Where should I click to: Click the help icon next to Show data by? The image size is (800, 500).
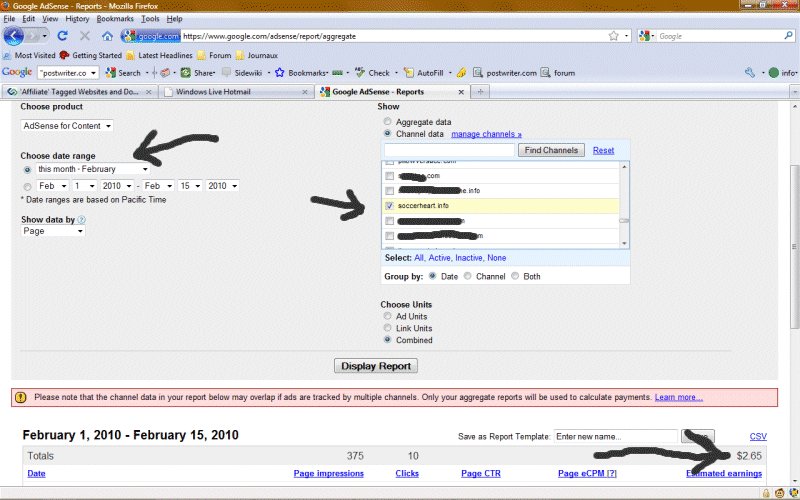pyautogui.click(x=81, y=219)
